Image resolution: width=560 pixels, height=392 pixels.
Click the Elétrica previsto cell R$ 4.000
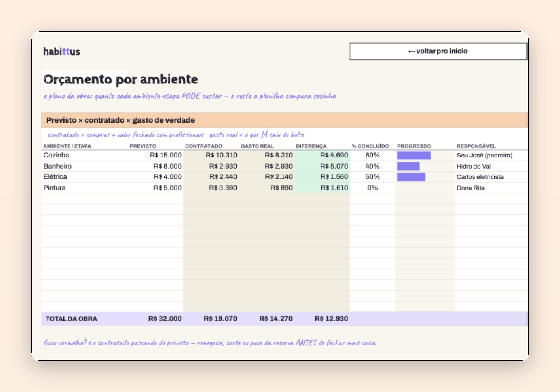168,177
